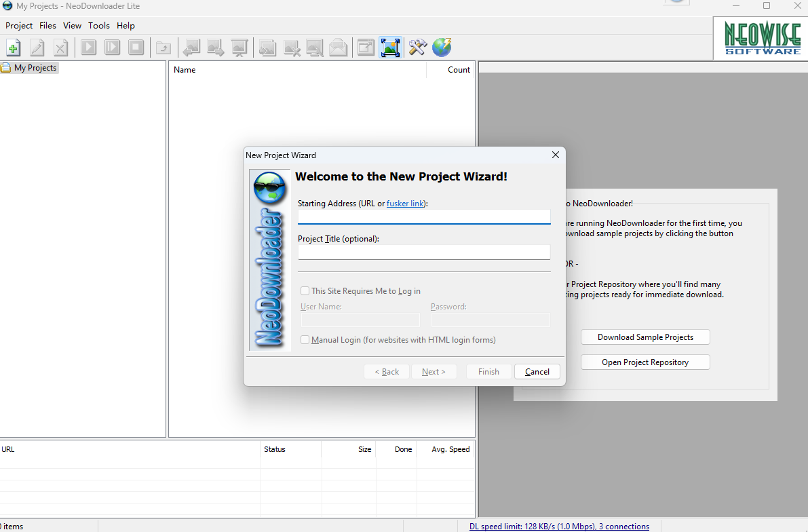
Task: Show the previous picture toolbar icon
Action: (x=191, y=47)
